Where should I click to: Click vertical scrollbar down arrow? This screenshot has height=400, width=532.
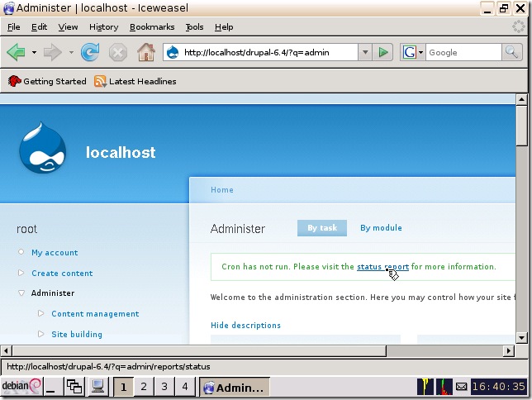pos(521,337)
